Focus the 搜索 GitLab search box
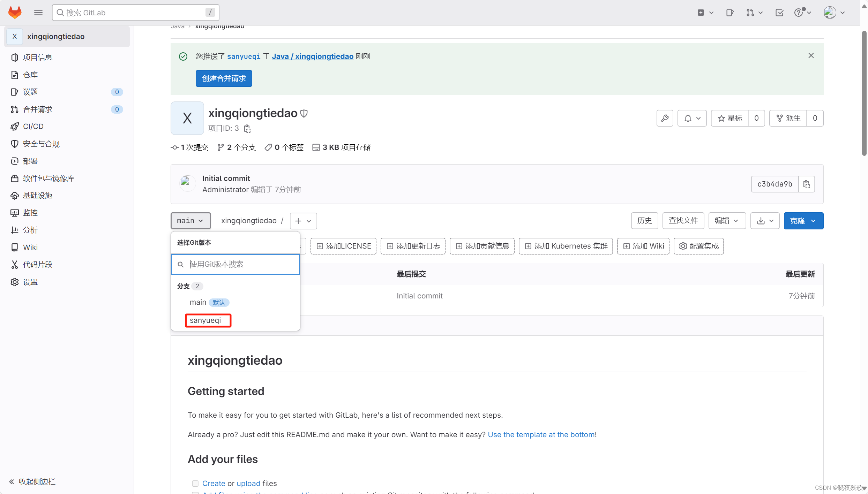This screenshot has height=494, width=868. 136,13
